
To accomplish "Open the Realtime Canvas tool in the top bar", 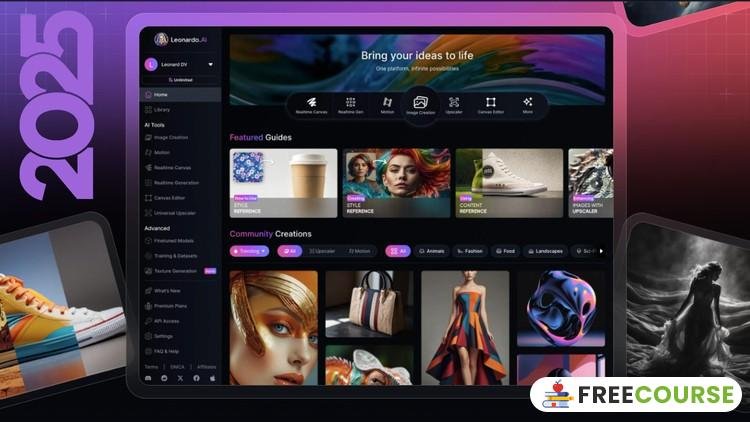I will [x=311, y=105].
